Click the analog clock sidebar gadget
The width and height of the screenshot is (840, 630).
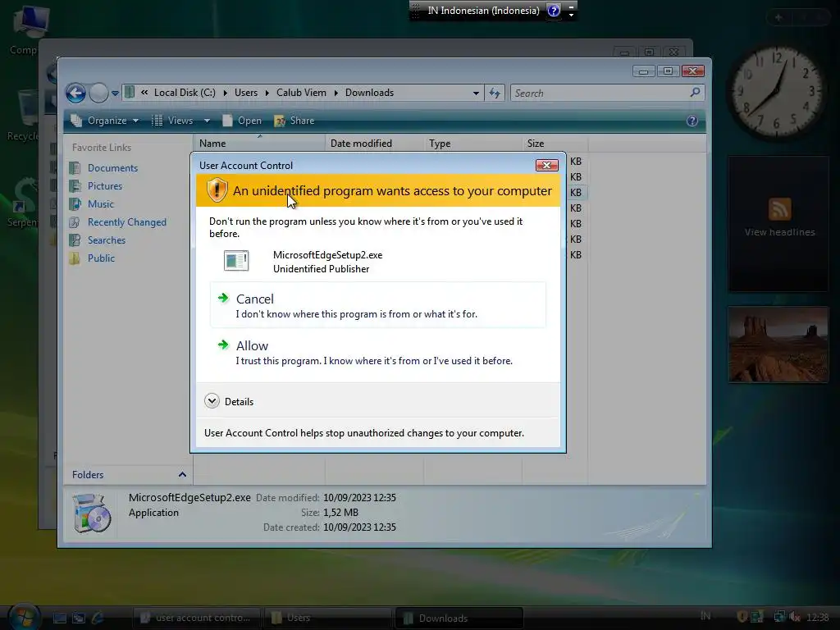pyautogui.click(x=776, y=91)
